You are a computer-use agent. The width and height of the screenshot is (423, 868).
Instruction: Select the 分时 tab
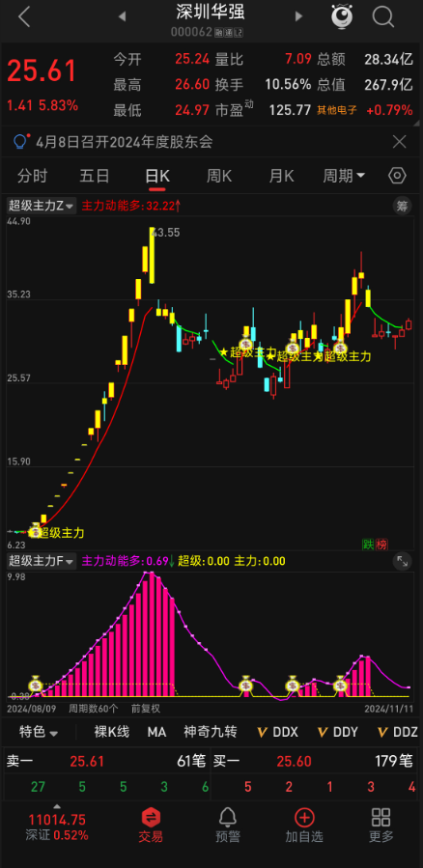[x=32, y=177]
